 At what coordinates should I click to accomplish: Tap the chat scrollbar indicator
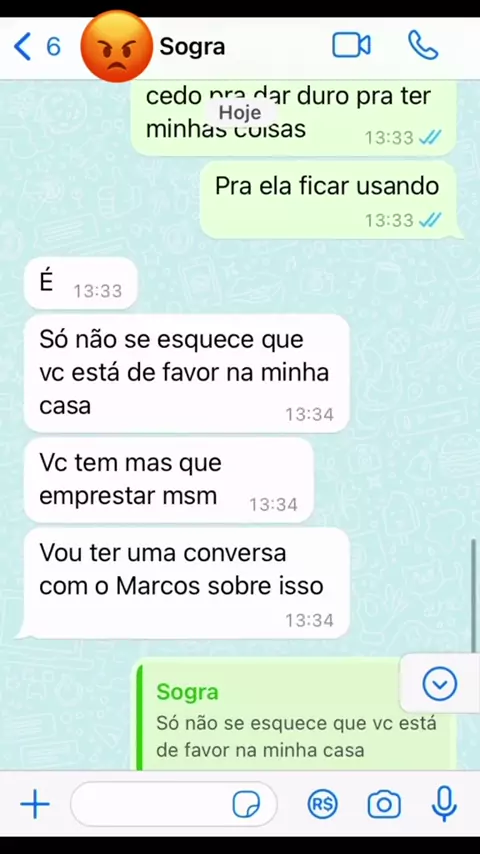pos(474,596)
